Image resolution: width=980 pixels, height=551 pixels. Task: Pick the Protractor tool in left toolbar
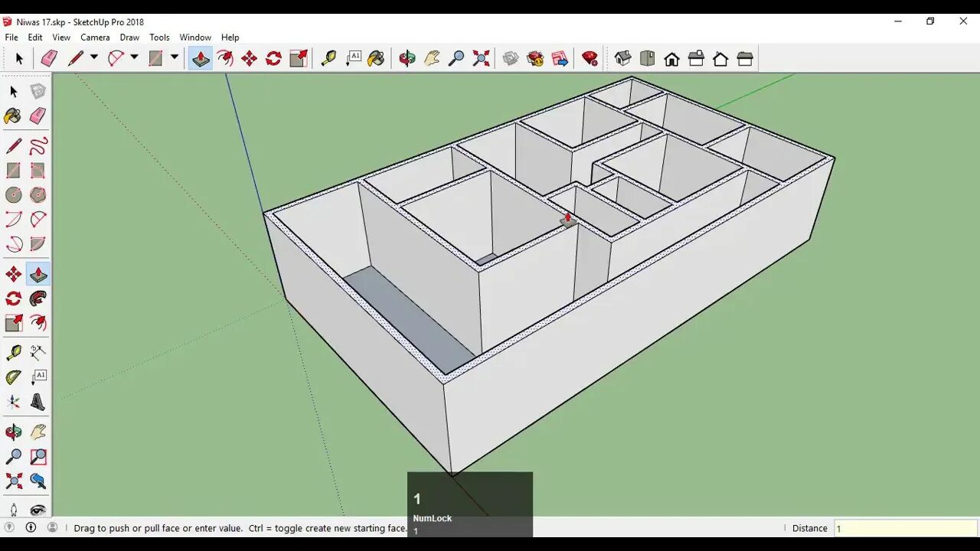[13, 377]
